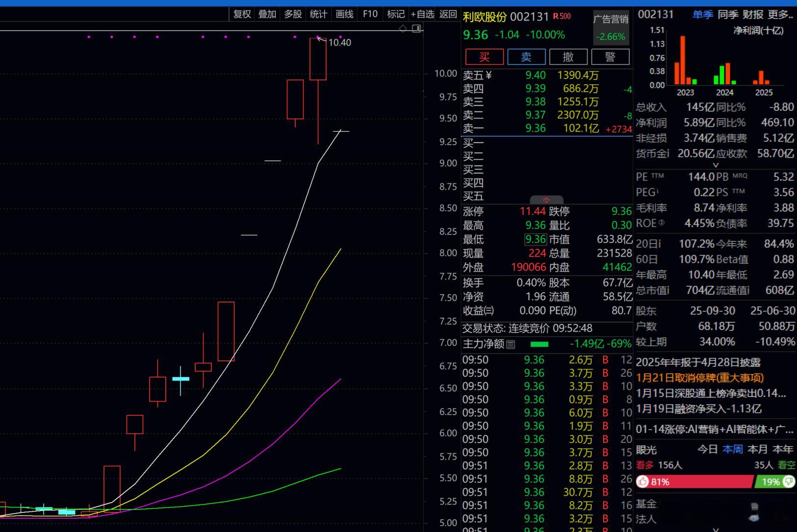This screenshot has width=797, height=532.
Task: Click the 交易状态 连续竞价 status line
Action: click(528, 328)
